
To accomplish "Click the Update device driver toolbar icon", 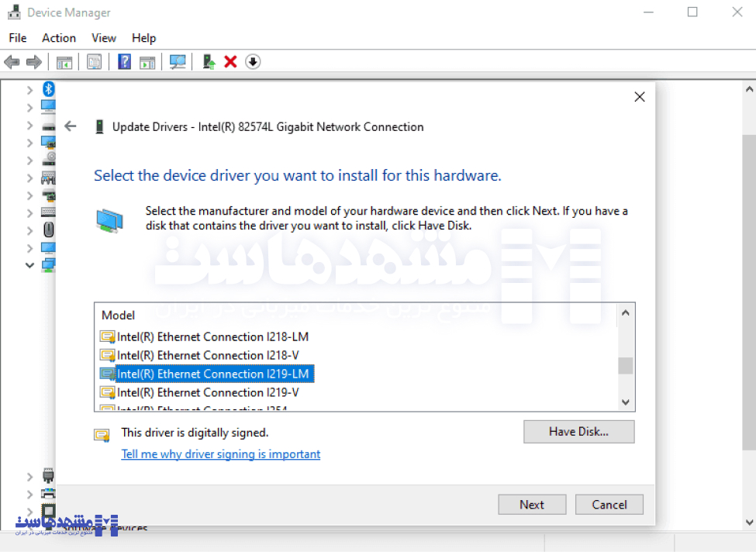I will point(208,62).
